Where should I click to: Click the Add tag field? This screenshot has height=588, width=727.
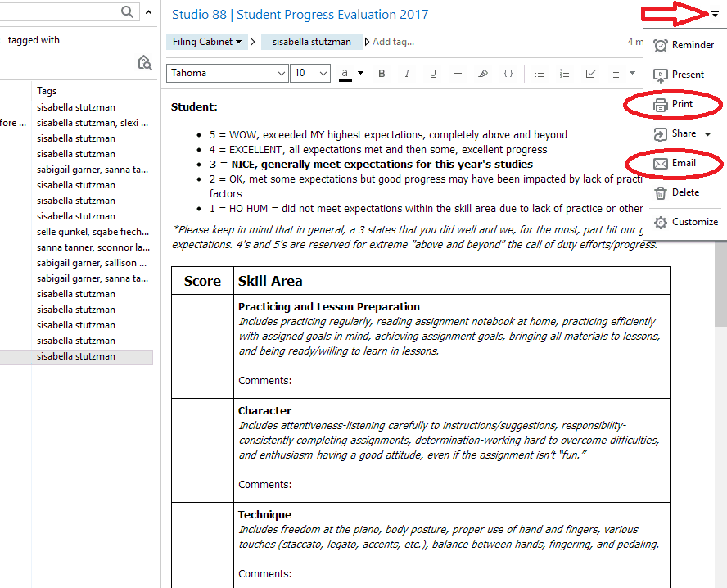pyautogui.click(x=393, y=42)
